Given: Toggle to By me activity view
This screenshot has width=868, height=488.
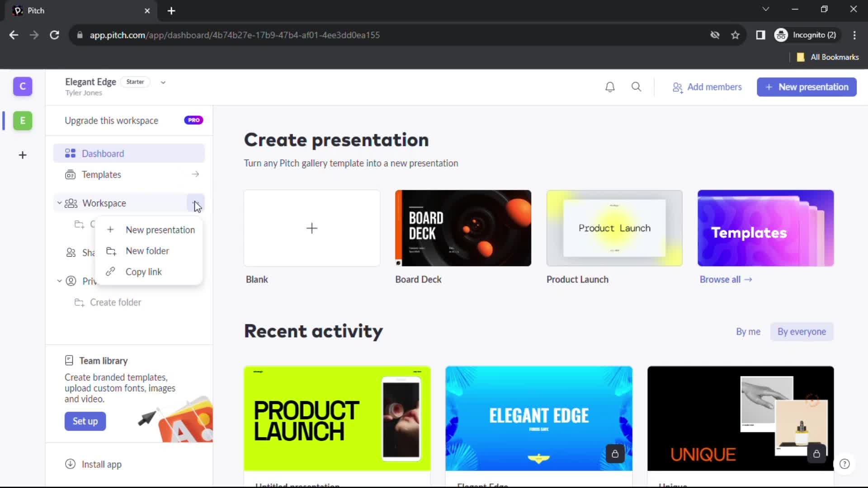Looking at the screenshot, I should 748,331.
